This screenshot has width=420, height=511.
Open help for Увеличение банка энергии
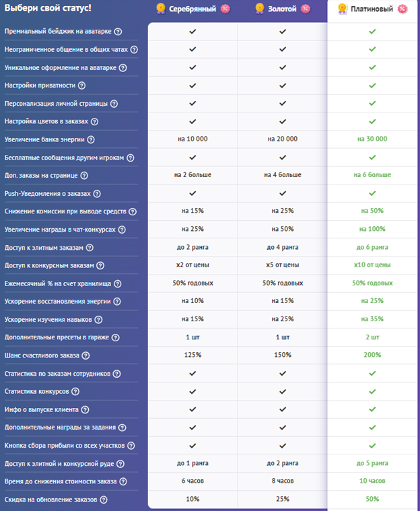click(x=91, y=139)
